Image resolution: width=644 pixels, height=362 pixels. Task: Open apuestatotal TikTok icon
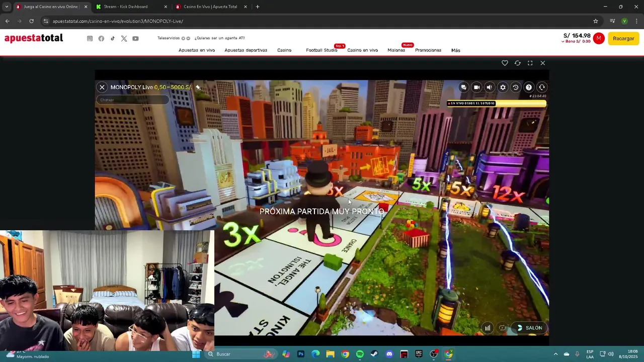pyautogui.click(x=113, y=39)
